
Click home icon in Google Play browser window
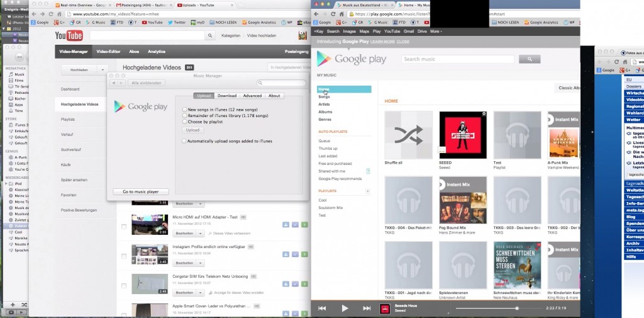341,14
